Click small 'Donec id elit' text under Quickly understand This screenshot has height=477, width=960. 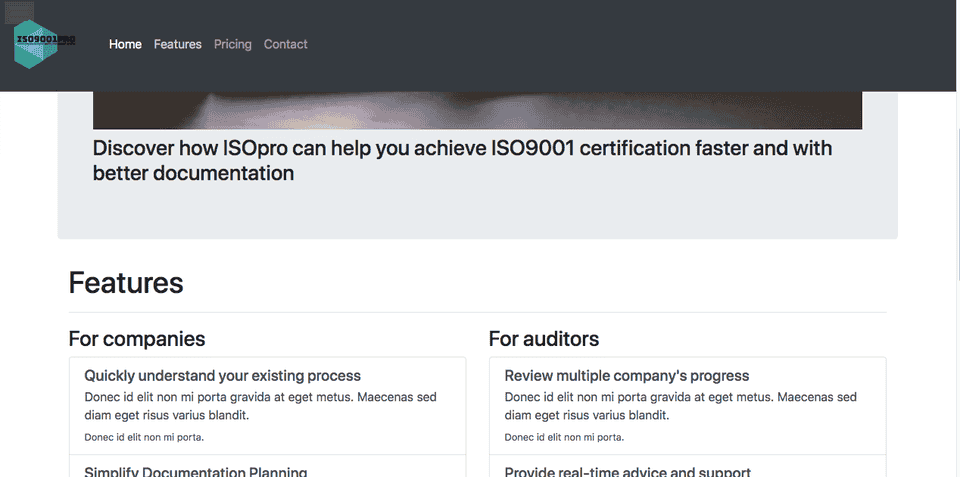144,437
